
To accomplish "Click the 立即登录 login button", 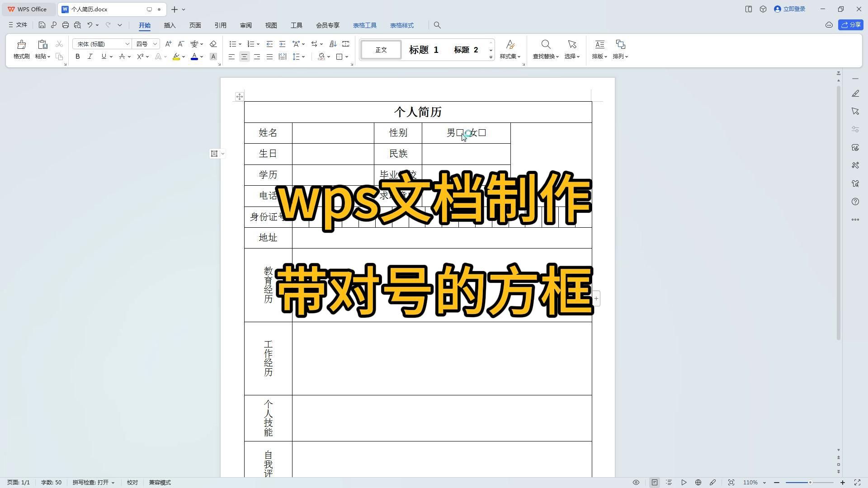I will click(790, 9).
